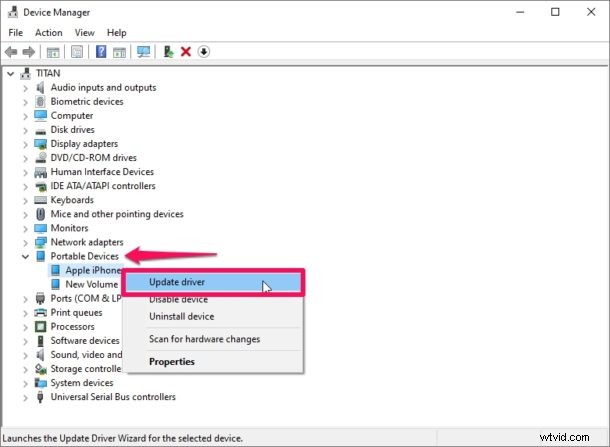
Task: Click the TITAN computer icon
Action: [26, 73]
